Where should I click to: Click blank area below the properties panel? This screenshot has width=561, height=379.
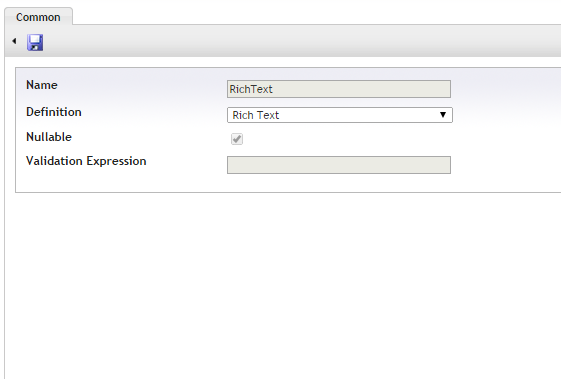(283, 286)
